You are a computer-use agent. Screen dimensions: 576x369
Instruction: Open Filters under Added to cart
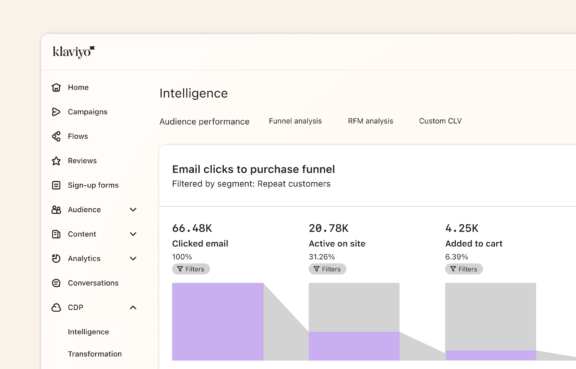pyautogui.click(x=464, y=269)
